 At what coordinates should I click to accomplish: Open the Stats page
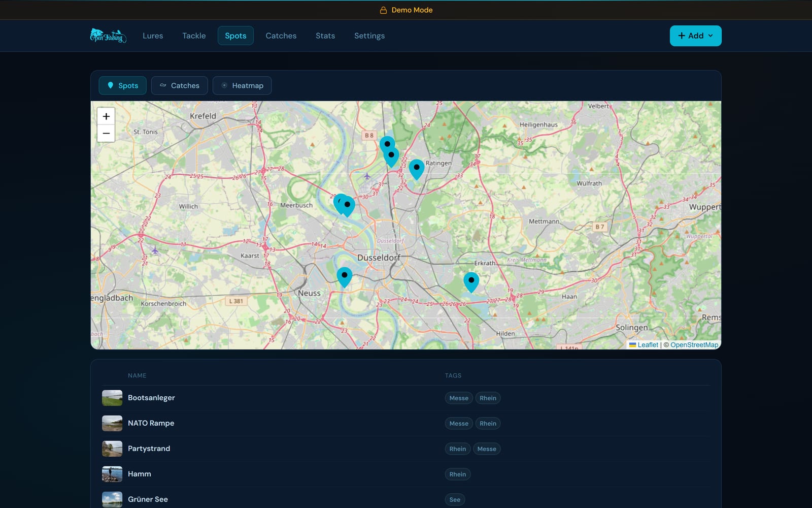pos(325,36)
